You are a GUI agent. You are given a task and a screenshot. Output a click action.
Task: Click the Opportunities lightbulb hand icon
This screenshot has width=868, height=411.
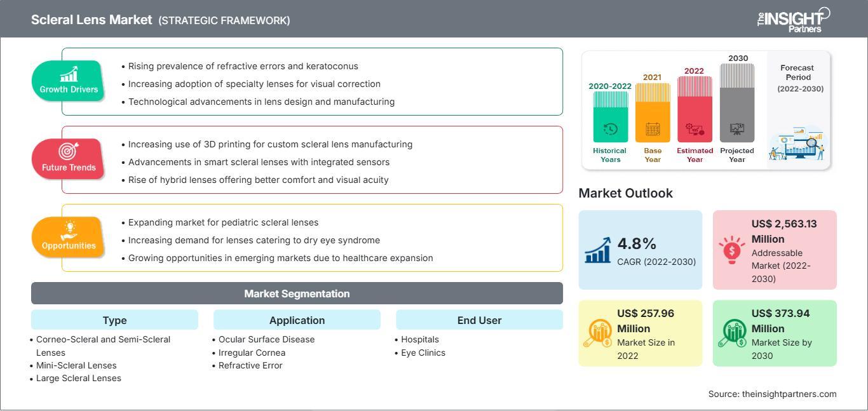pos(69,229)
